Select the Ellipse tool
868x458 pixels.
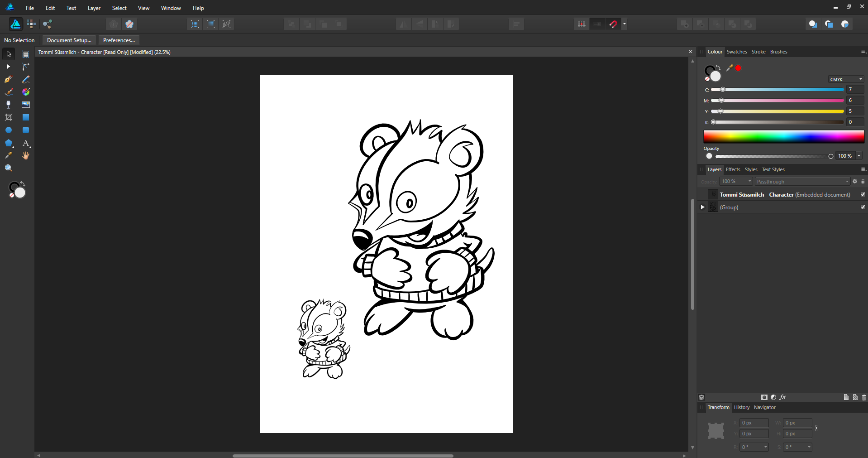pyautogui.click(x=9, y=130)
